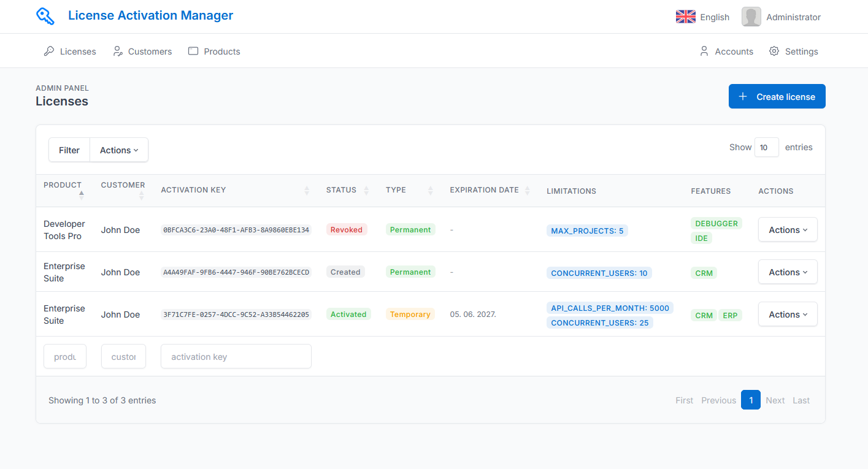
Task: Click the Activated status badge
Action: point(348,315)
